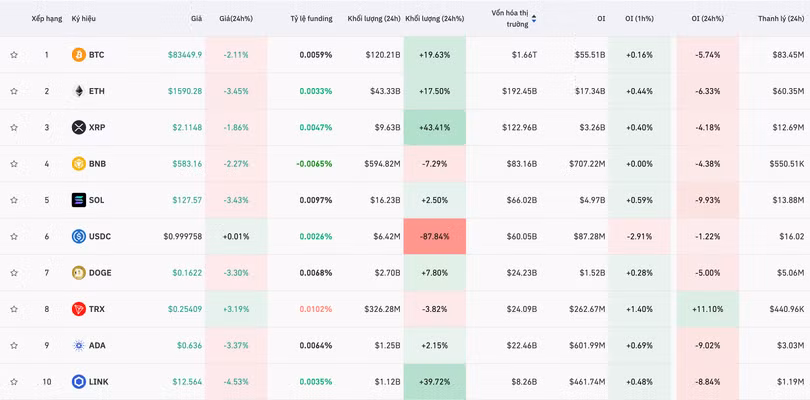Sort by Vốn hóa thị trường arrows
Screen dimensions: 810x400
[534, 18]
